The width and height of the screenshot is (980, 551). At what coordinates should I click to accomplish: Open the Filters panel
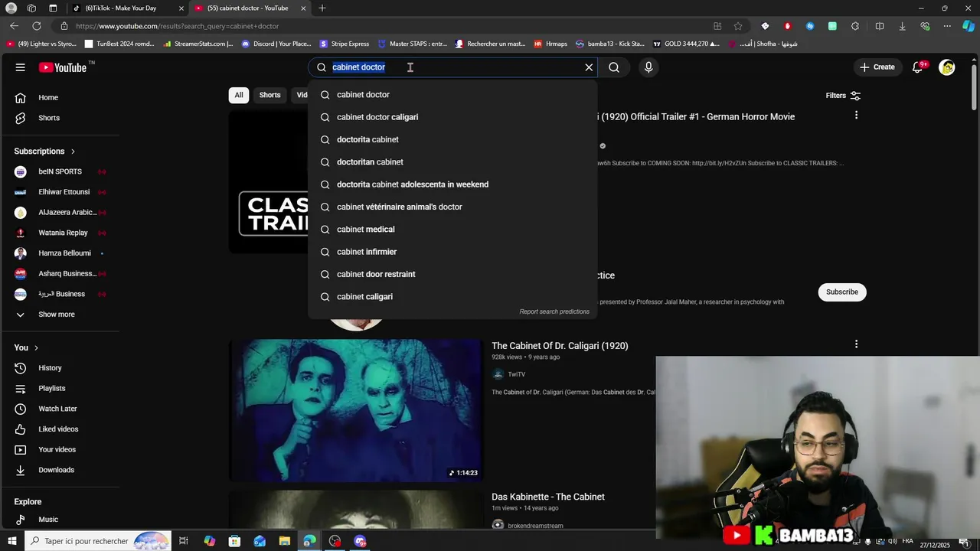843,96
